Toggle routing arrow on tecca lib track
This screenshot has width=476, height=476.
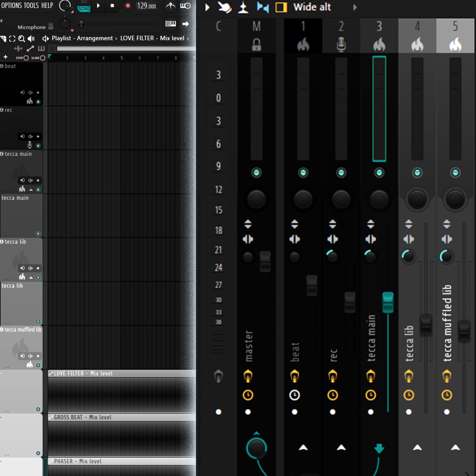[417, 447]
